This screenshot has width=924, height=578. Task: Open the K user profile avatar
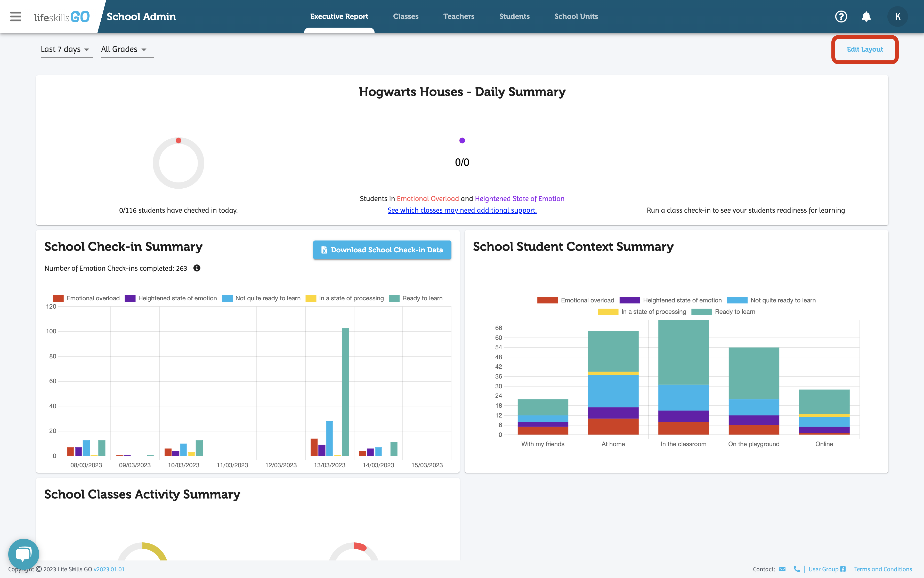[897, 17]
